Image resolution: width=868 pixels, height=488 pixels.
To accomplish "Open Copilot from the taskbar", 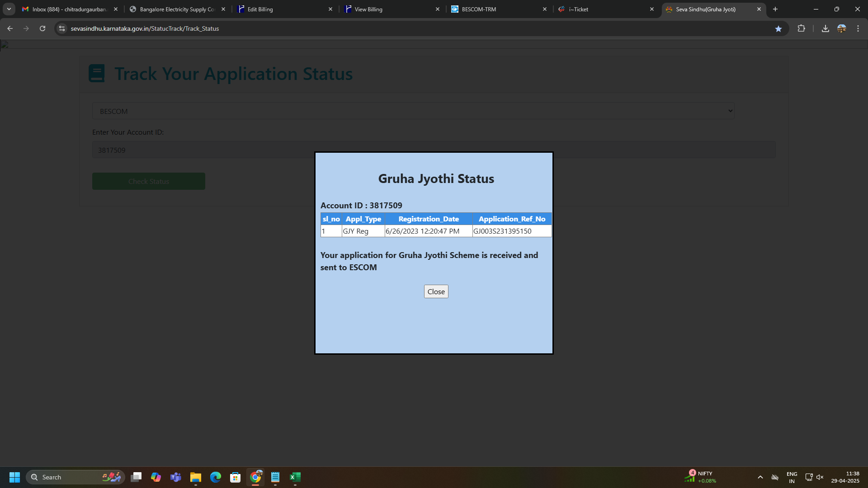I will pyautogui.click(x=156, y=477).
